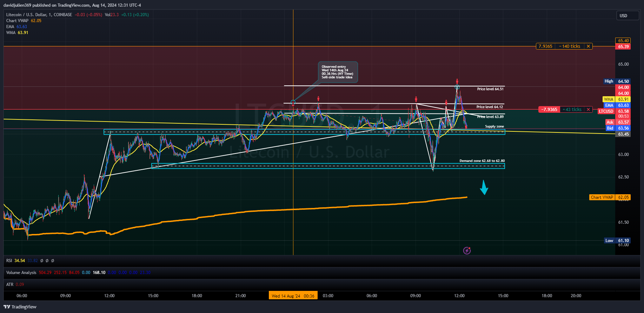Click Demand zone 62.68 to 62.80 label

click(482, 161)
